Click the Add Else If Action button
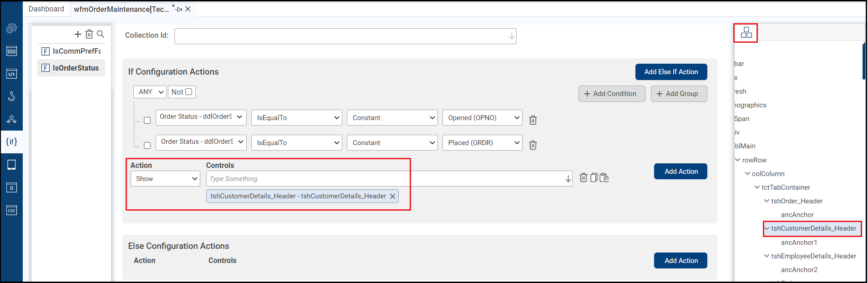Screen dimensions: 868x283 pyautogui.click(x=671, y=72)
